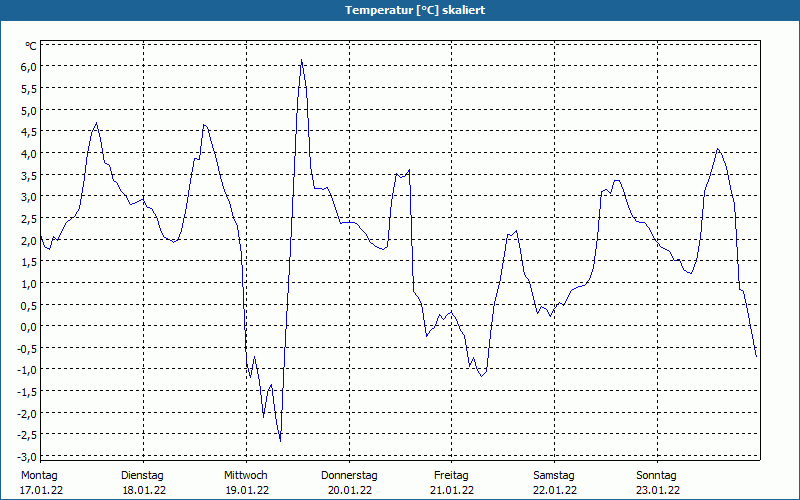This screenshot has height=500, width=800.
Task: Click the 4,0 y-axis label
Action: [29, 154]
